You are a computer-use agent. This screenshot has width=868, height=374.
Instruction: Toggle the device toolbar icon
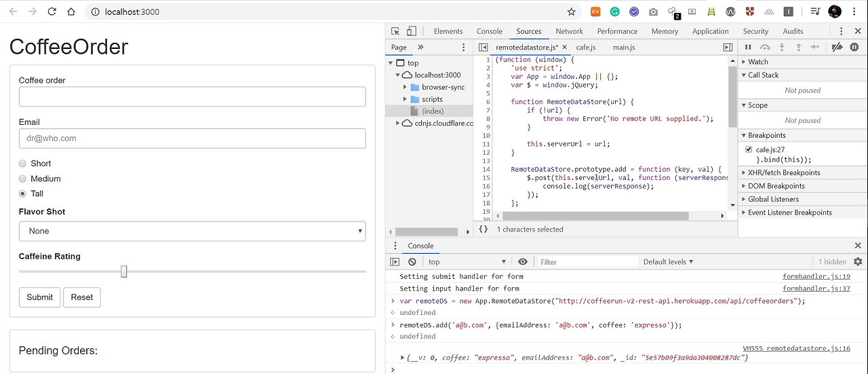411,31
